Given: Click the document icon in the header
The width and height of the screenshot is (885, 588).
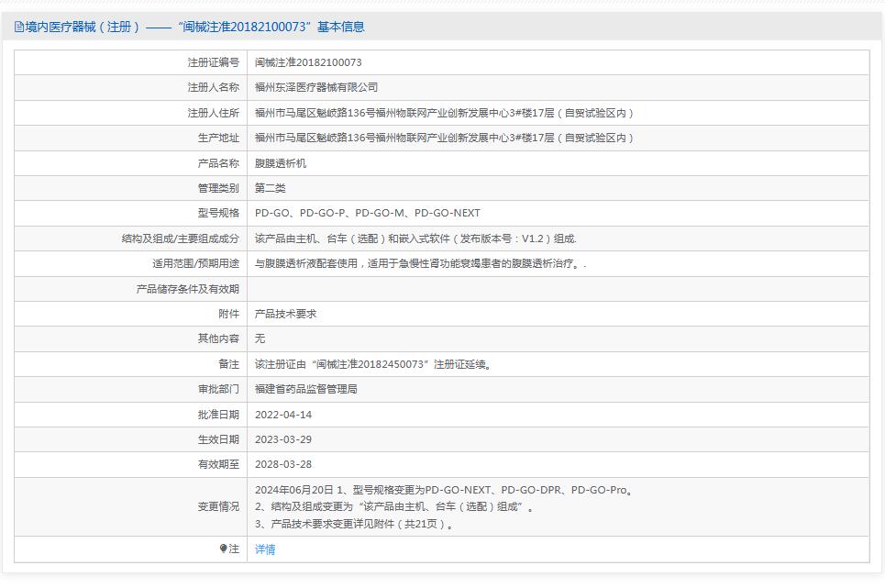Looking at the screenshot, I should pos(17,28).
